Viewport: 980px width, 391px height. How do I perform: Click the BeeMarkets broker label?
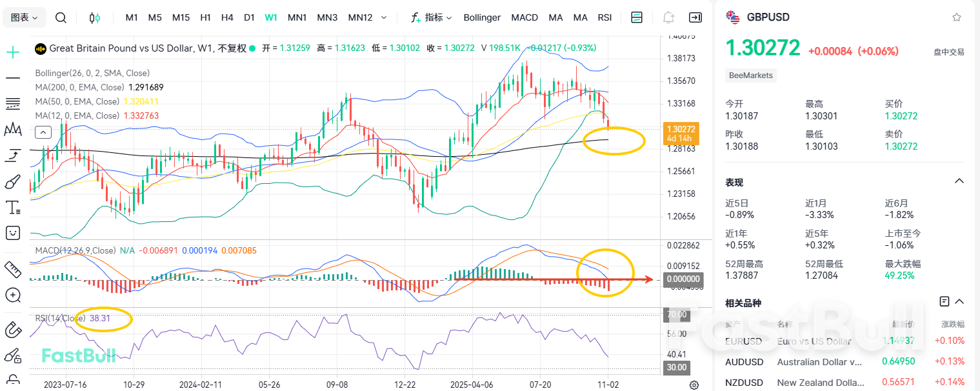(x=750, y=75)
